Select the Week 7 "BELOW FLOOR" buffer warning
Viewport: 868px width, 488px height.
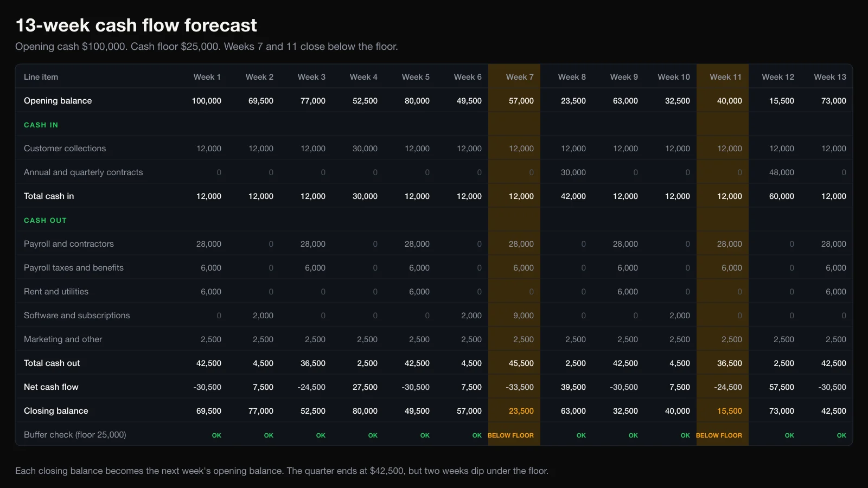click(x=510, y=435)
